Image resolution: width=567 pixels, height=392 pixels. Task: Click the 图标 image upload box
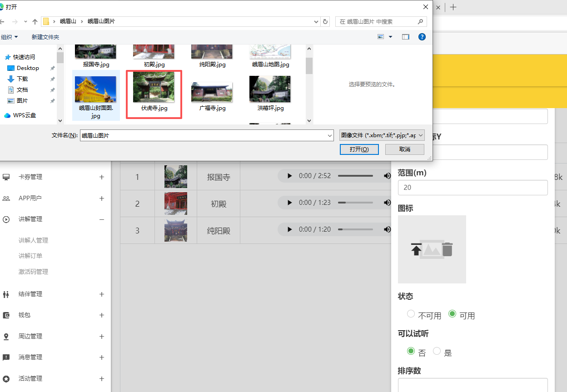coord(432,249)
